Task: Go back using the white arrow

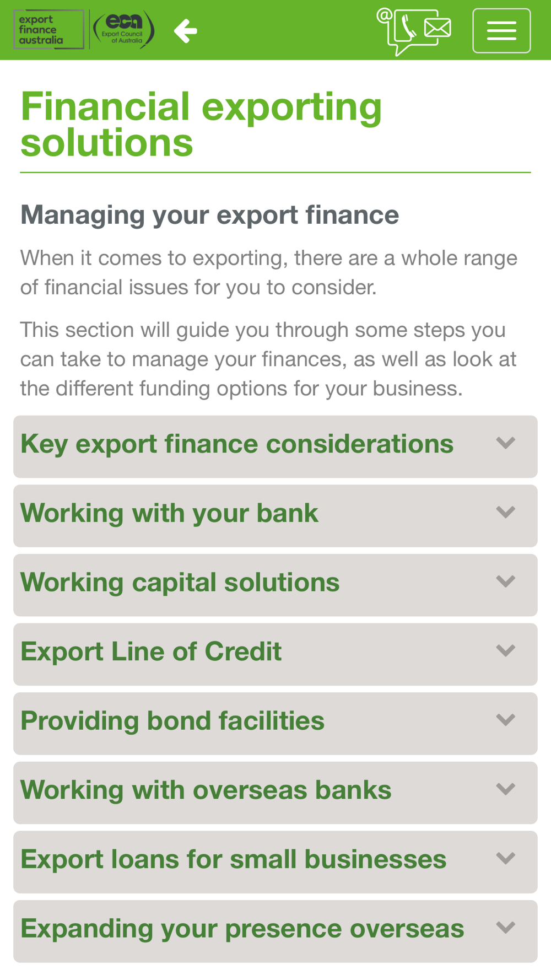Action: (185, 31)
